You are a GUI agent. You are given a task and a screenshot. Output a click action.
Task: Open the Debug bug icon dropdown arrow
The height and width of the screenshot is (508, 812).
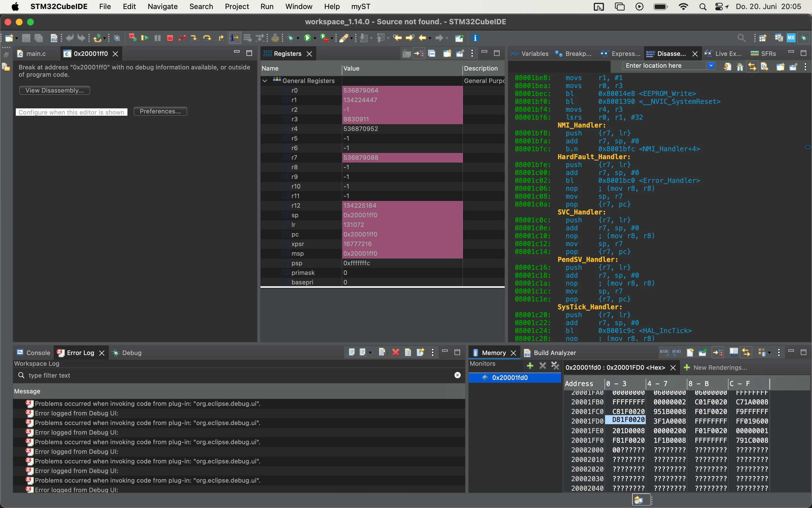click(298, 38)
